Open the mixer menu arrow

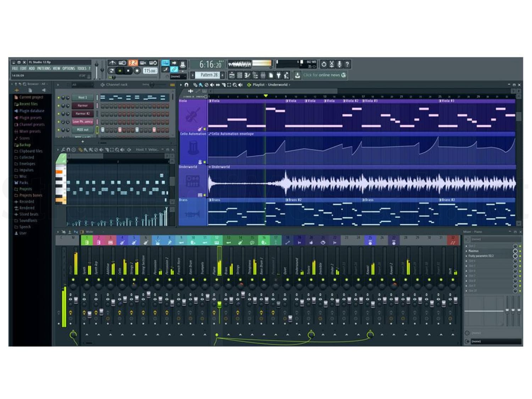58,232
